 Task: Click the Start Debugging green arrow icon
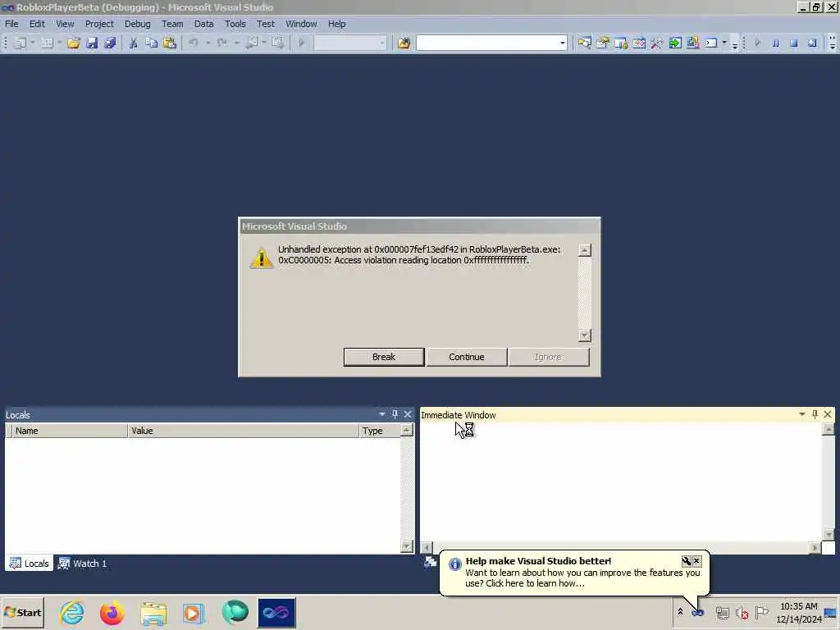click(301, 43)
